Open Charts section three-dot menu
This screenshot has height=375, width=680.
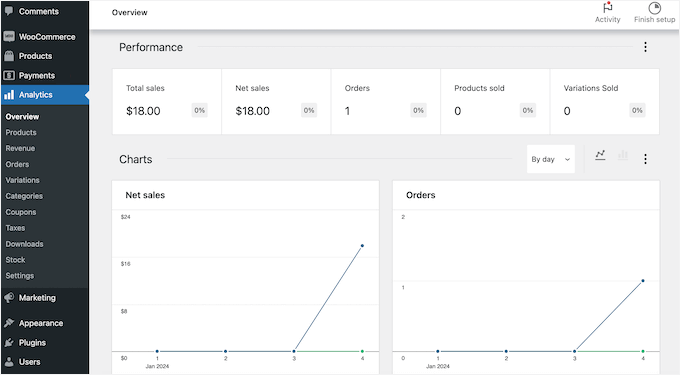pos(645,159)
